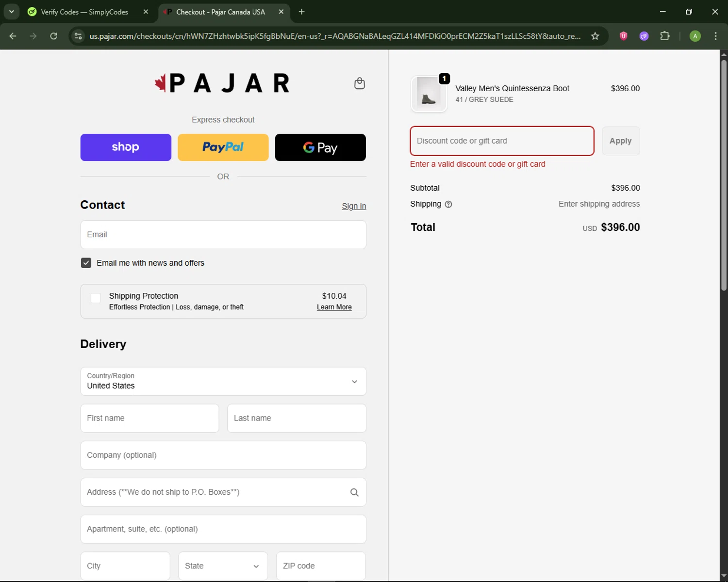Switch to Checkout - Pajar Canada USA tab
This screenshot has height=582, width=728.
(x=220, y=12)
